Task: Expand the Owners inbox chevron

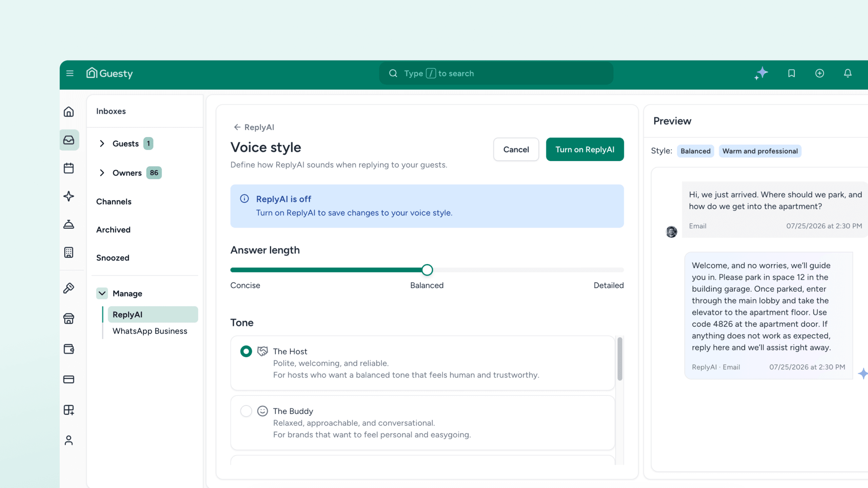Action: coord(102,173)
